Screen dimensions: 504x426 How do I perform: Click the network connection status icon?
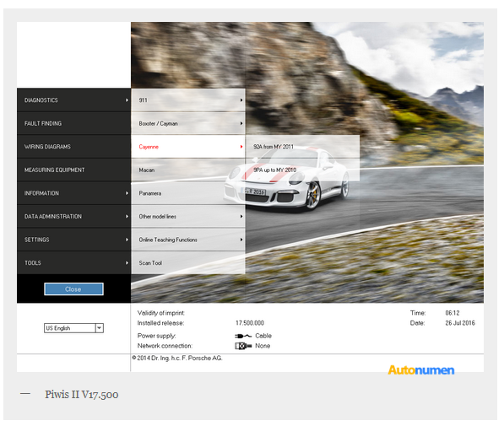click(243, 346)
